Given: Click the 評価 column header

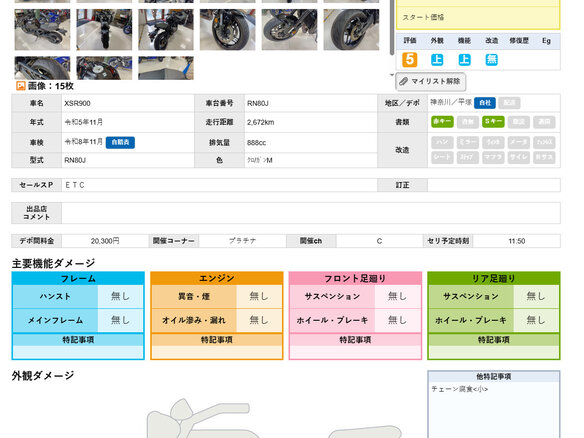Looking at the screenshot, I should (410, 41).
